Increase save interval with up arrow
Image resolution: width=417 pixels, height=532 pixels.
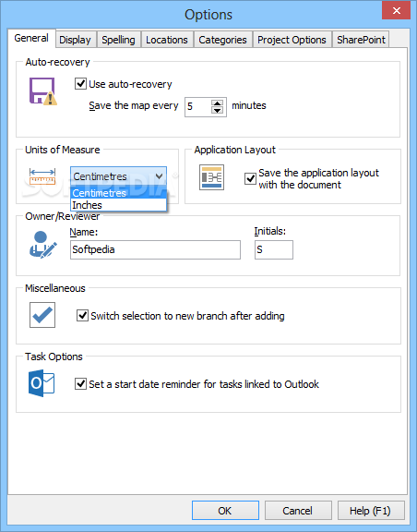(217, 103)
